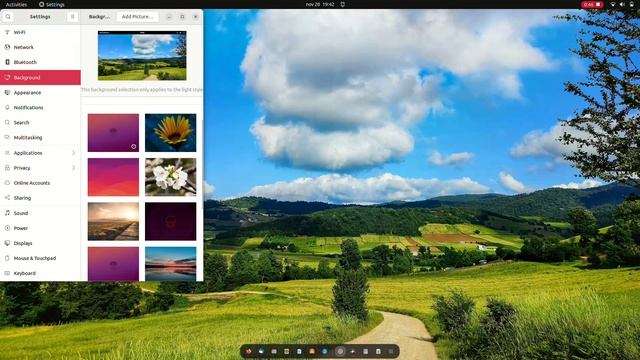Select the sunset road landscape wallpaper
This screenshot has width=640, height=360.
(113, 221)
